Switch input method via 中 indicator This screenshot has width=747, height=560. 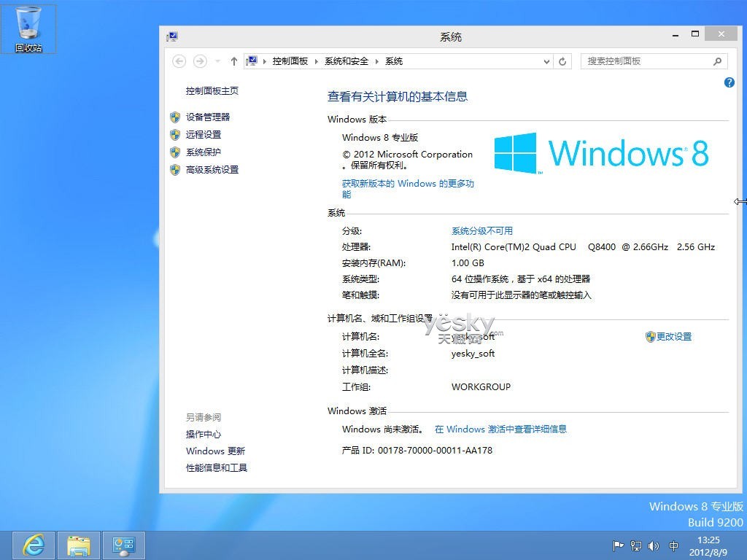pos(673,545)
